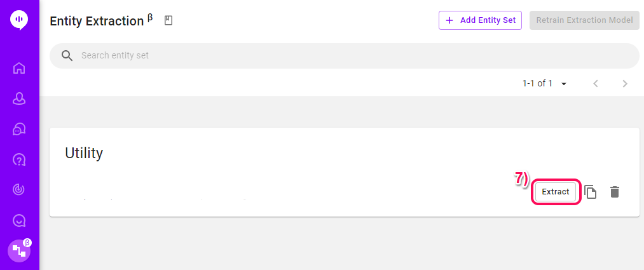Click the Add Entity Set button

[x=480, y=20]
